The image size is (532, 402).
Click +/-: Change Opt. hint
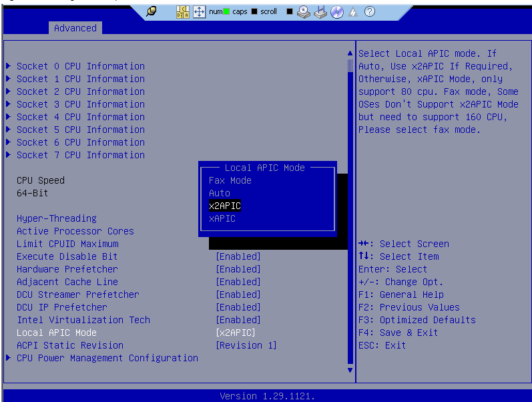click(x=401, y=282)
